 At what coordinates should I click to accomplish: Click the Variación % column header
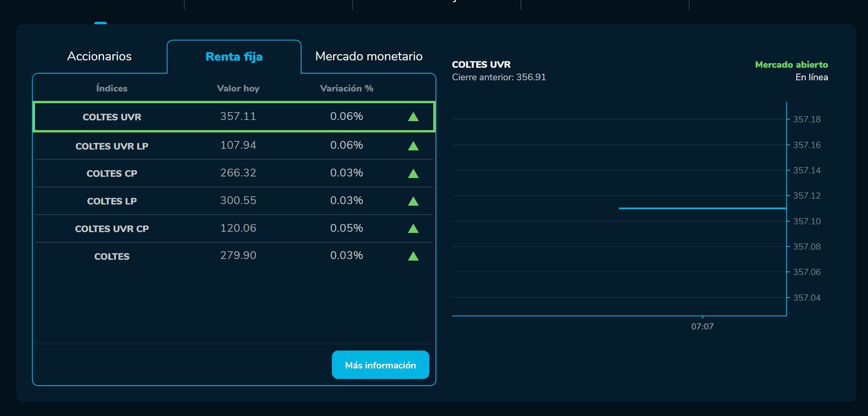tap(346, 89)
